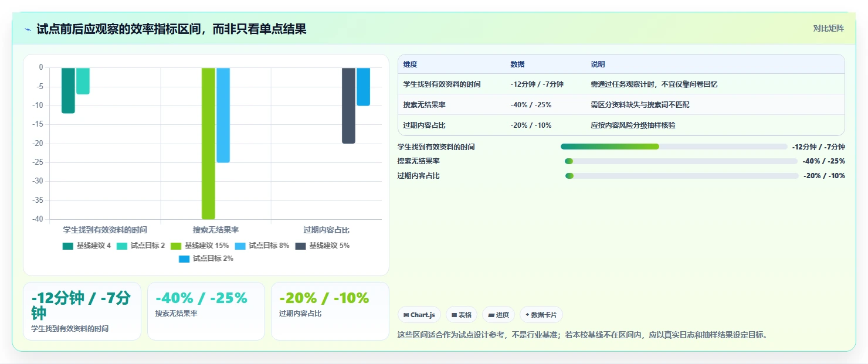This screenshot has width=868, height=364.
Task: Click the chart x-axis label 过期内容占比
Action: coord(327,230)
